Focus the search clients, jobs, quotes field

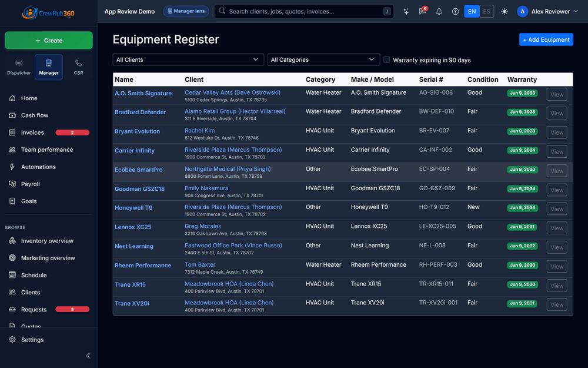304,12
